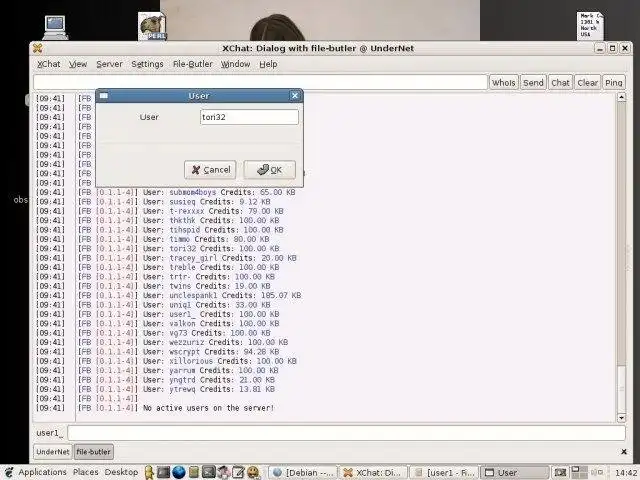
Task: Switch to the [user1 - R... taskbar window
Action: [x=444, y=473]
